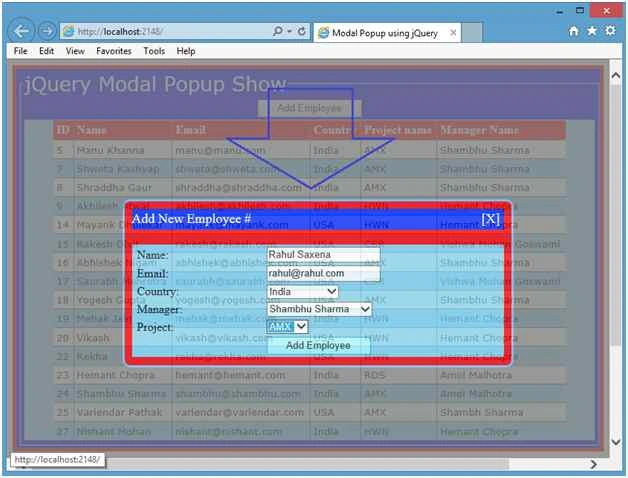
Task: Click the search magnifier in address bar
Action: pos(277,31)
